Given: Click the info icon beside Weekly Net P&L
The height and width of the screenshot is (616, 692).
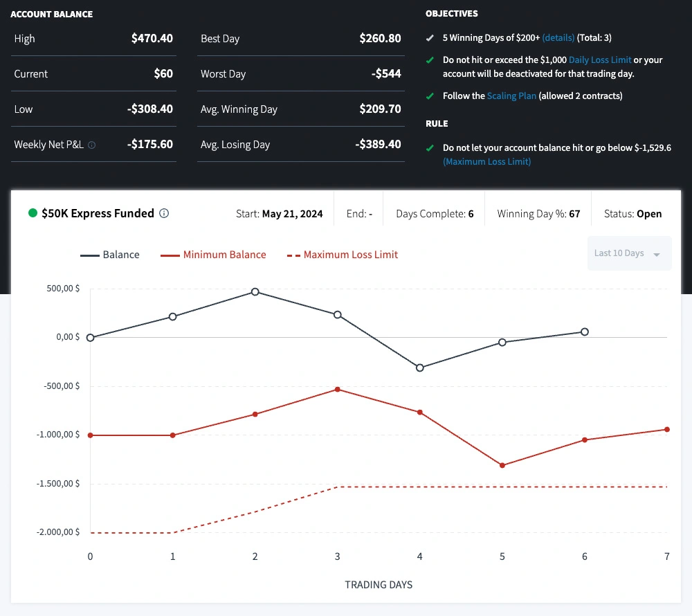Looking at the screenshot, I should tap(92, 145).
